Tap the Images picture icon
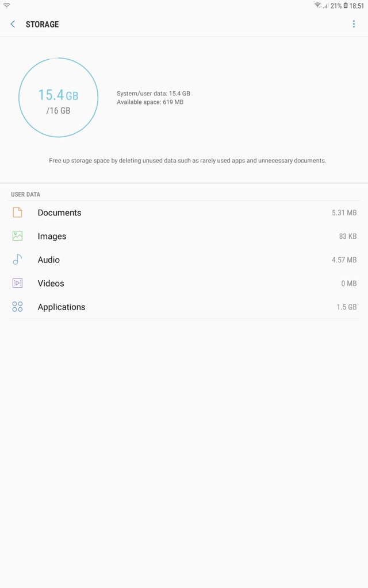This screenshot has height=588, width=368. tap(17, 236)
